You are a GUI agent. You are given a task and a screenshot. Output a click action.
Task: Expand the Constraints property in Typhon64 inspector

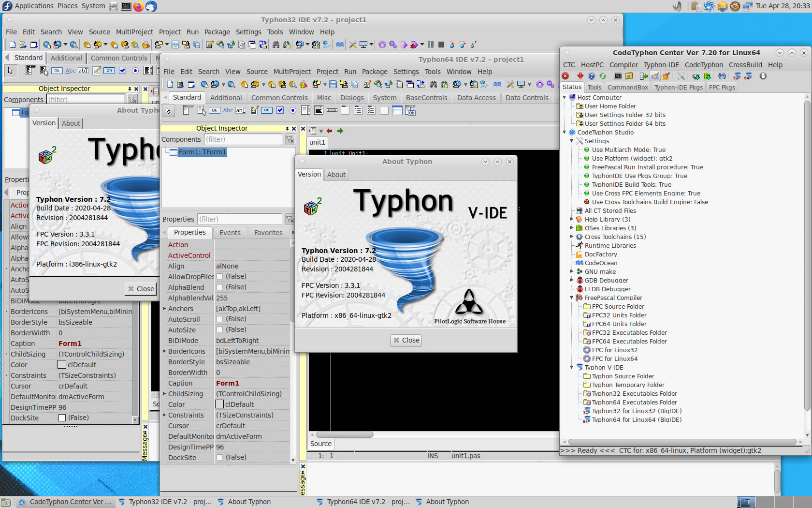[164, 415]
